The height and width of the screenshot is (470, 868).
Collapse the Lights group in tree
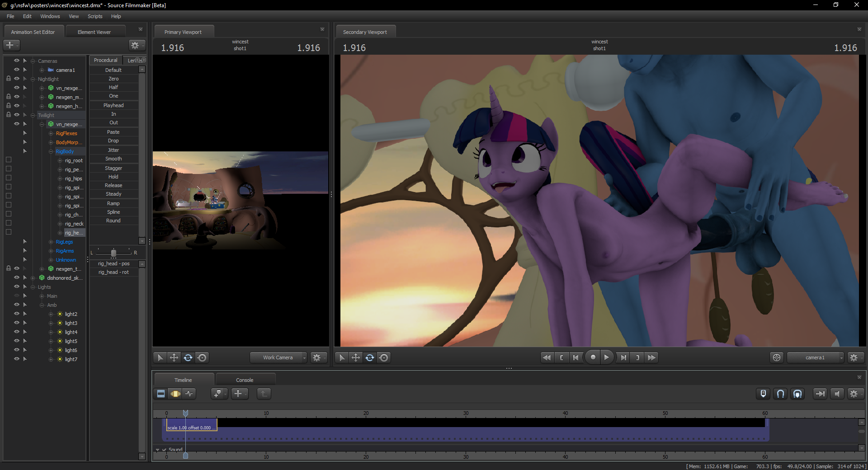coord(33,287)
